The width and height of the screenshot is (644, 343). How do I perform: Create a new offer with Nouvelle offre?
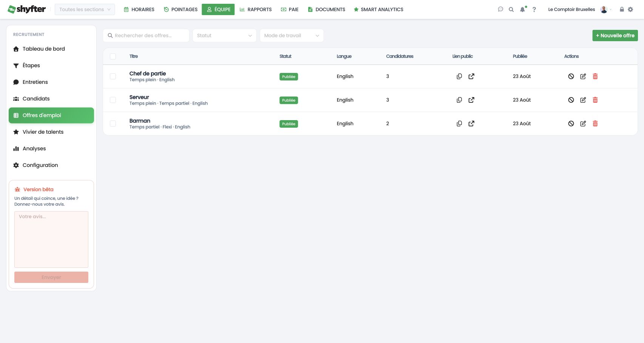[x=615, y=36]
